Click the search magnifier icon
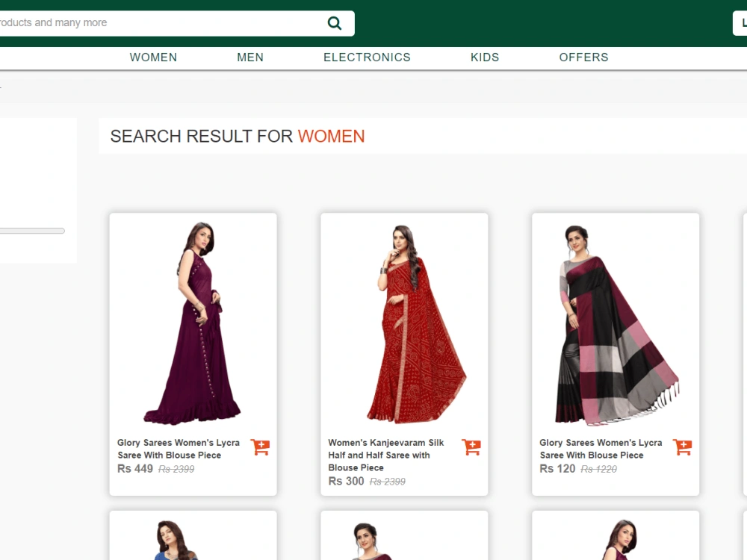The width and height of the screenshot is (747, 560). [335, 23]
